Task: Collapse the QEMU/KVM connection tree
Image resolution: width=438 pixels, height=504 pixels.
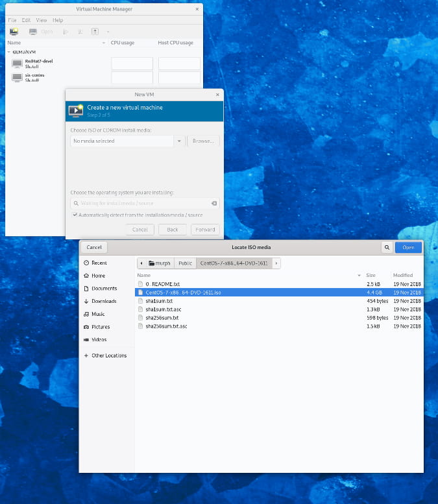Action: [8, 52]
